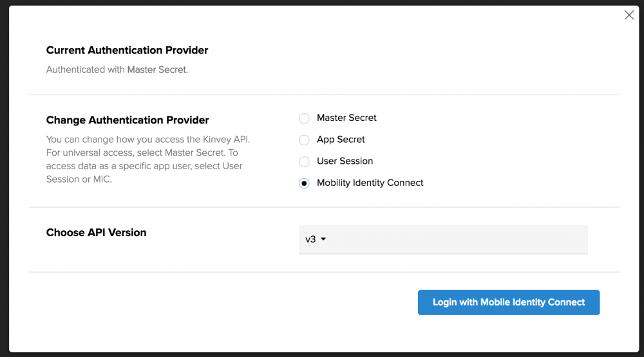Click the 'Change Authentication Provider' heading

(x=128, y=120)
